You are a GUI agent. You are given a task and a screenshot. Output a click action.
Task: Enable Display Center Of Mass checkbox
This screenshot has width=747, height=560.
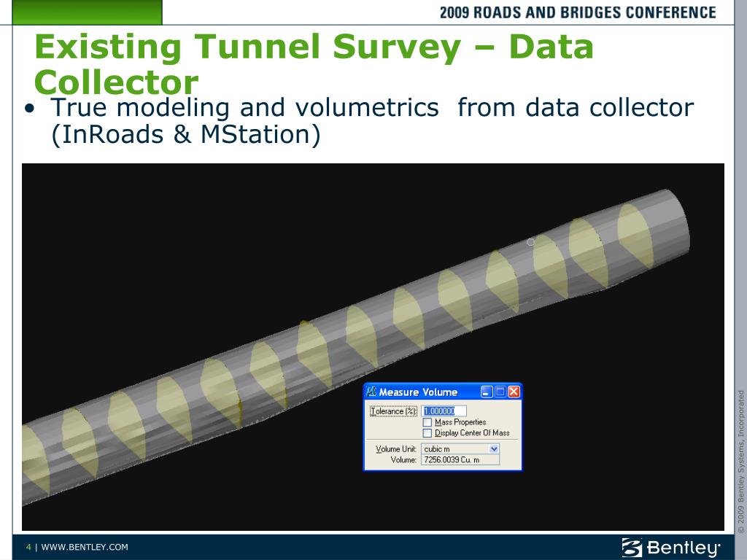[x=427, y=433]
